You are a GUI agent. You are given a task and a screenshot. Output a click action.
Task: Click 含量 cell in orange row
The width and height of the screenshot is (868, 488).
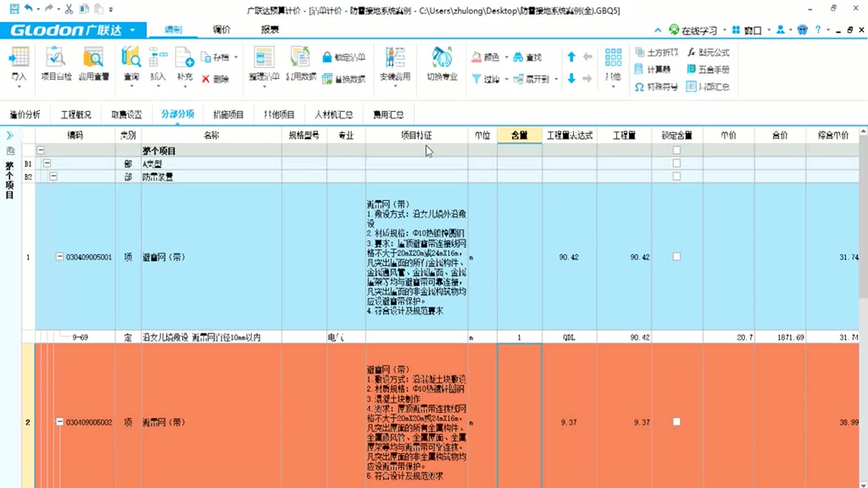519,422
